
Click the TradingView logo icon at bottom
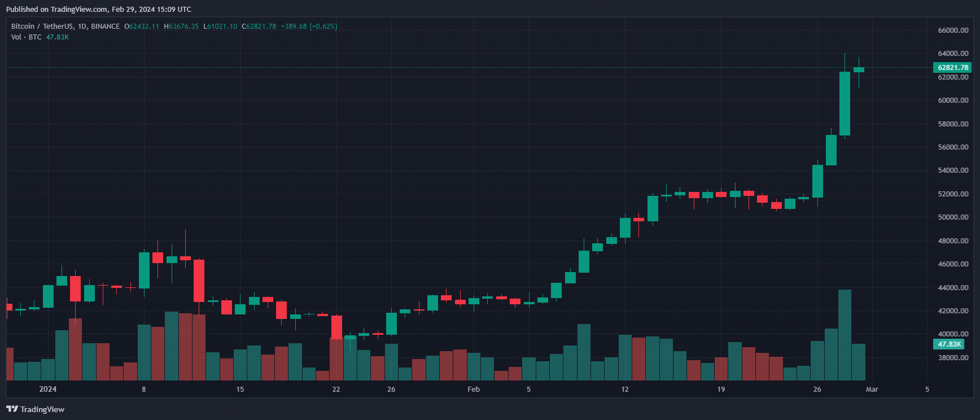point(12,409)
